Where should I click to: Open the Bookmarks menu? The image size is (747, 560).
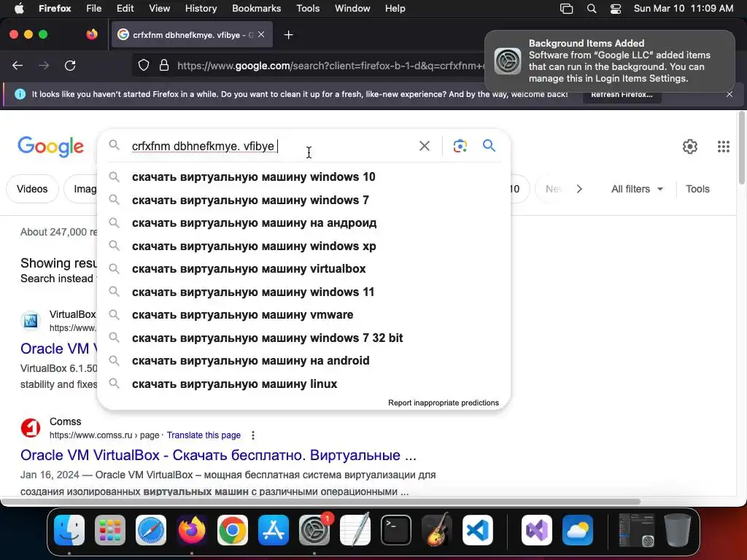256,9
